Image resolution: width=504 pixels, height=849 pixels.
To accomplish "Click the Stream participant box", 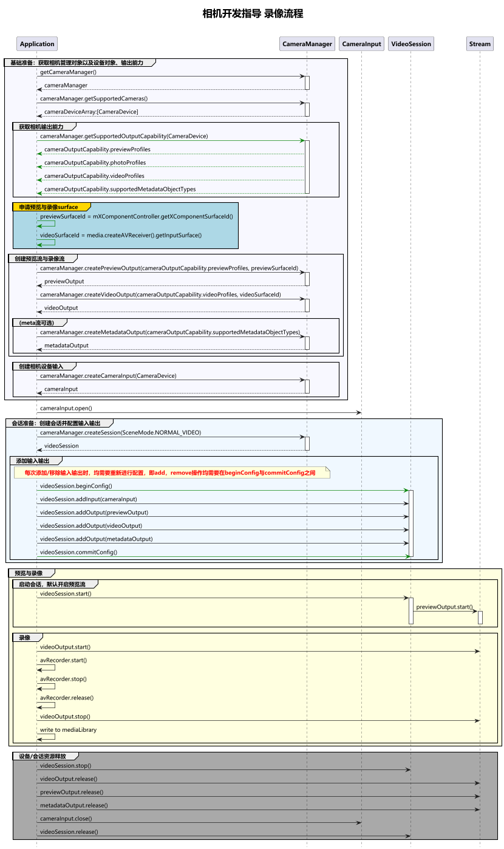I will (480, 44).
